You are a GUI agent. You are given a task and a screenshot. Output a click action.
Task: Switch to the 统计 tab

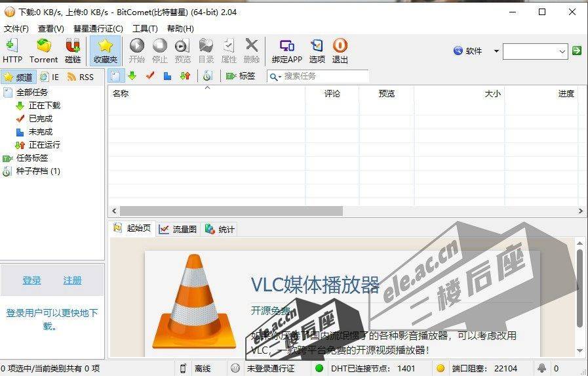click(220, 229)
